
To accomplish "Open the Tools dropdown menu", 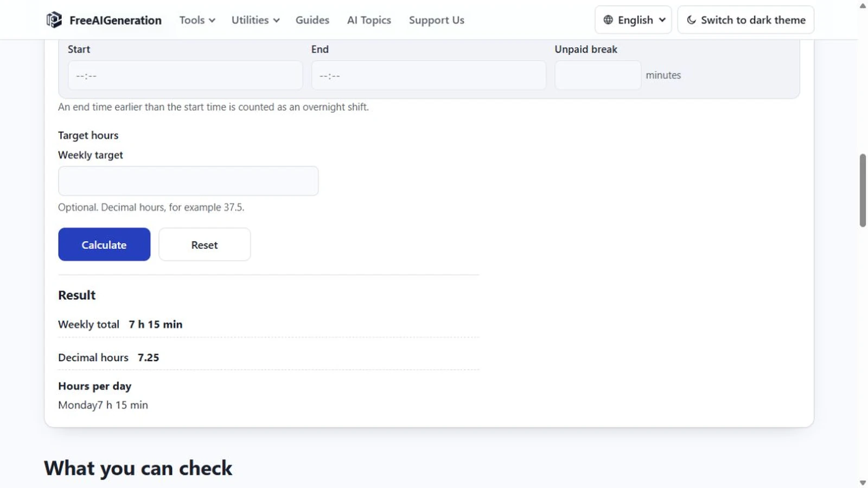I will pos(197,20).
